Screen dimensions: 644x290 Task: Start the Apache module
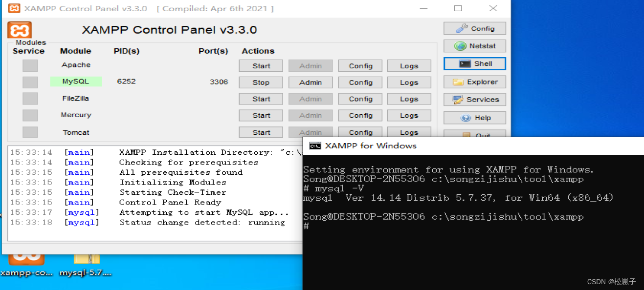261,66
